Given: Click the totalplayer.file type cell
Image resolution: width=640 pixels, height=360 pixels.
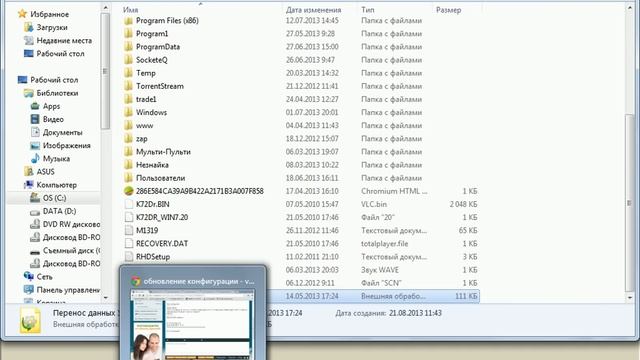Looking at the screenshot, I should pyautogui.click(x=384, y=244).
